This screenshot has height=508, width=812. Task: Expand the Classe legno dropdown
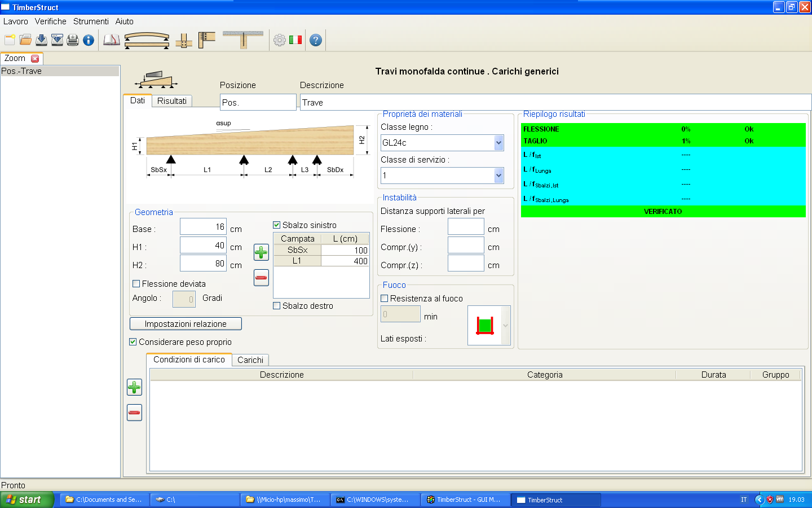498,143
